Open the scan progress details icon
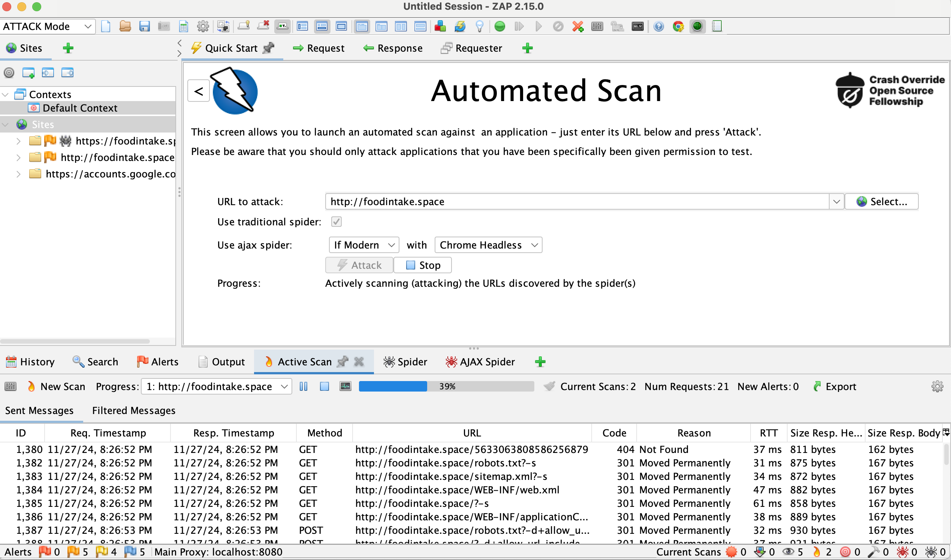 (345, 386)
